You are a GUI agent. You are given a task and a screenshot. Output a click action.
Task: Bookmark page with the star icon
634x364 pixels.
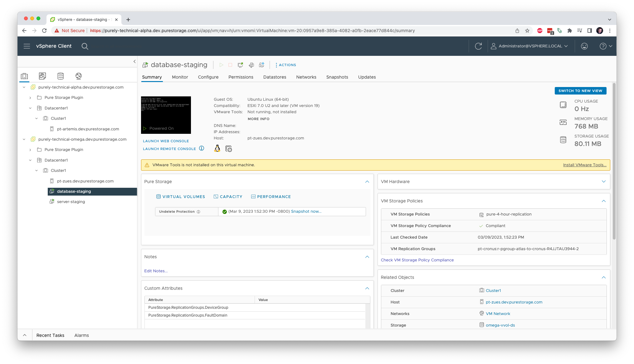(x=527, y=31)
